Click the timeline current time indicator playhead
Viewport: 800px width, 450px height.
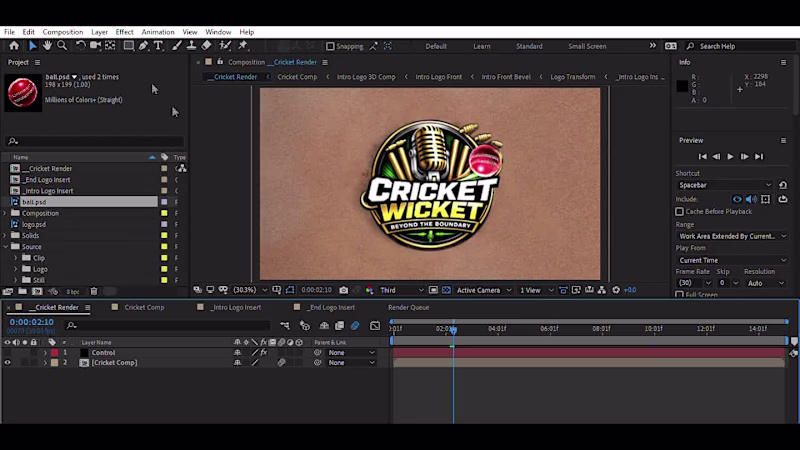point(453,330)
